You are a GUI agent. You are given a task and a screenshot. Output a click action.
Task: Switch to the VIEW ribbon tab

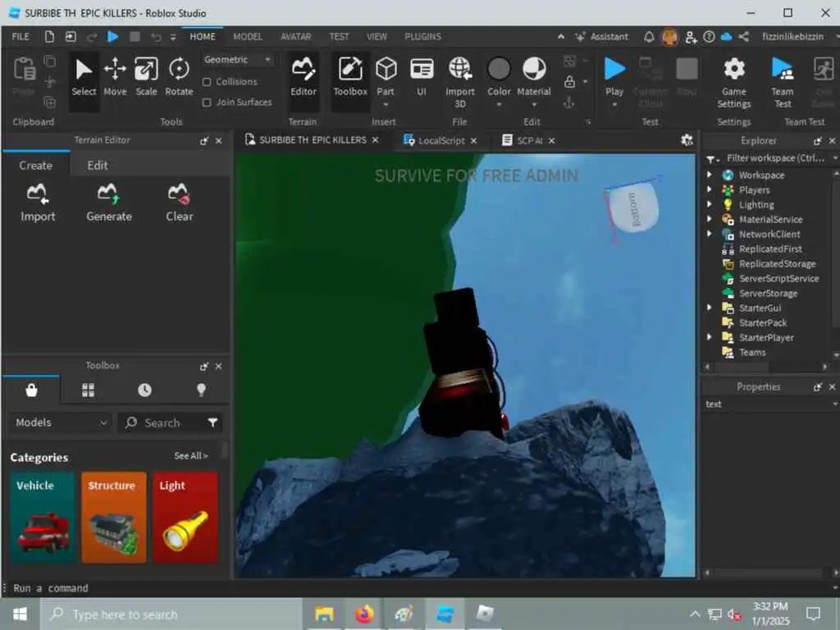click(x=377, y=36)
